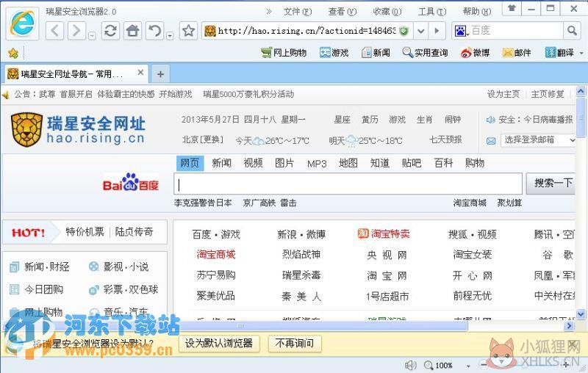
Task: Click inside the Baidu page search field
Action: click(348, 184)
